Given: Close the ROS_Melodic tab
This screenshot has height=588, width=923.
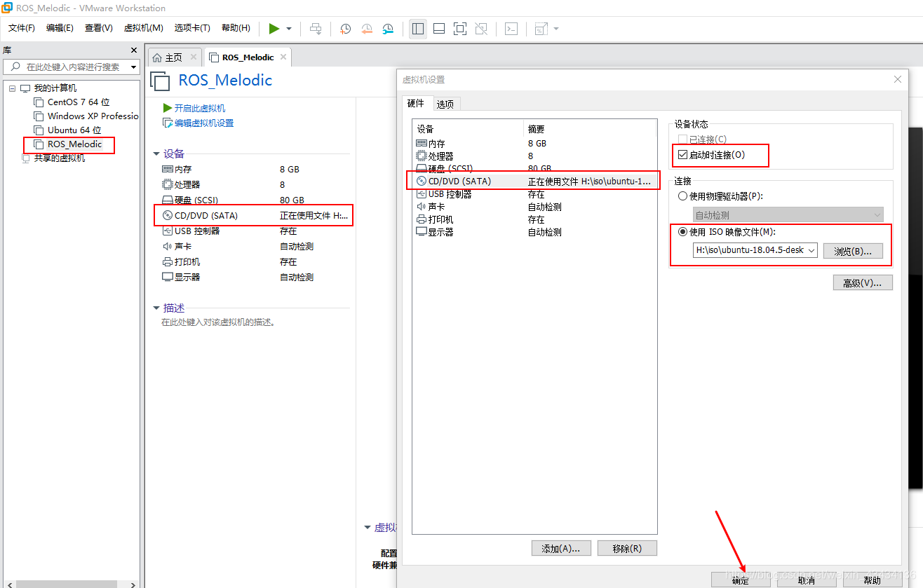Looking at the screenshot, I should point(283,57).
